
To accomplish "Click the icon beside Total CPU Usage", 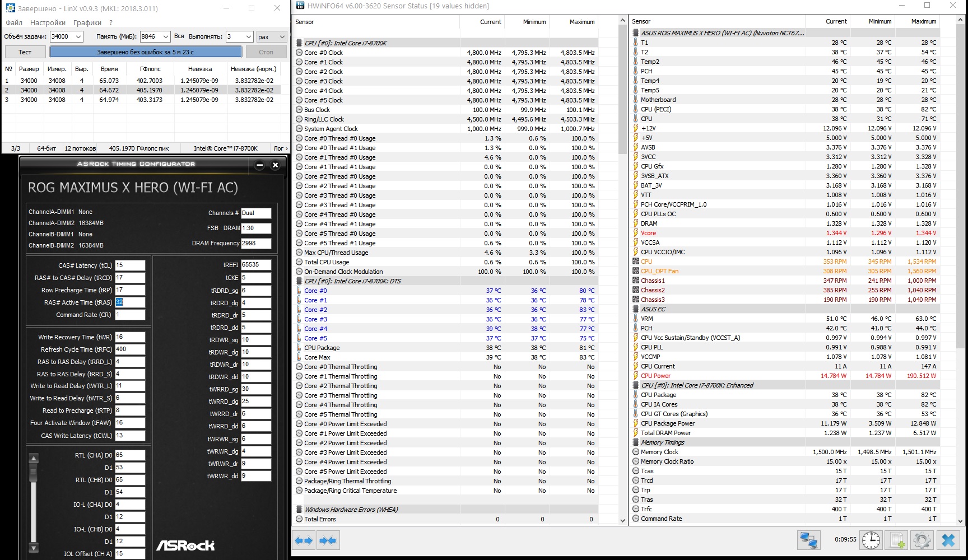I will click(299, 262).
